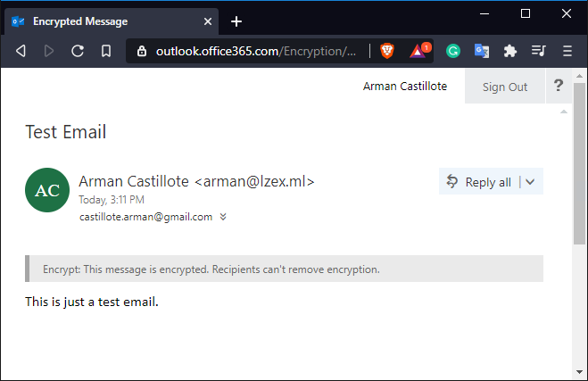Open a new browser tab
Screen dimensions: 588x381
[x=236, y=21]
